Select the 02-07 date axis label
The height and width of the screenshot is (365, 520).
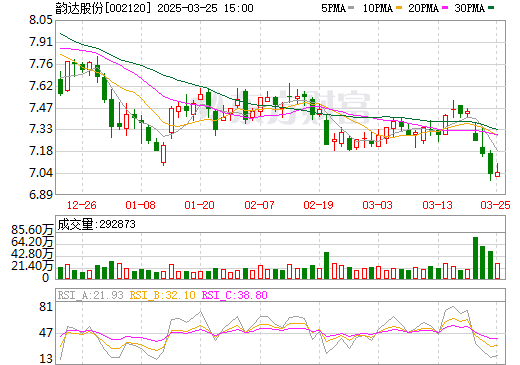259,205
